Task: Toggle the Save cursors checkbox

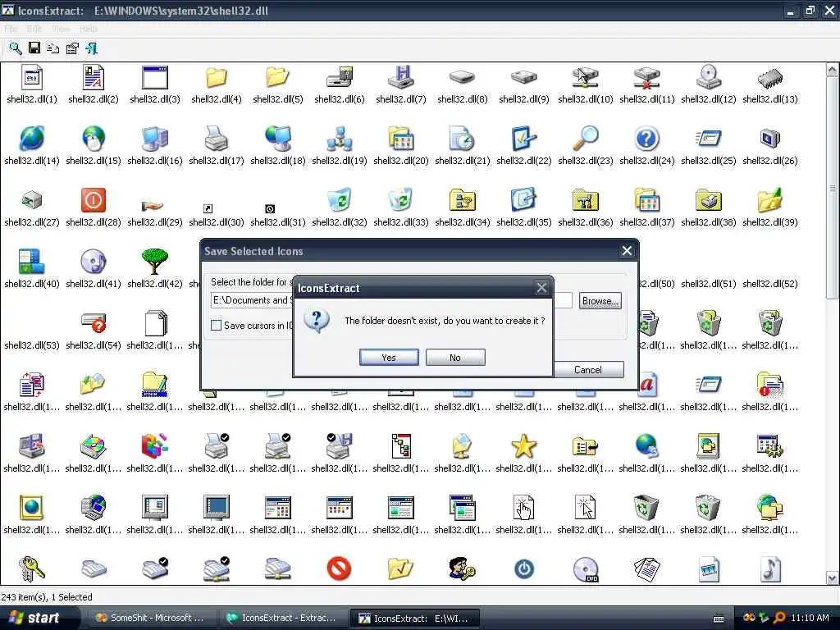Action: pyautogui.click(x=217, y=325)
